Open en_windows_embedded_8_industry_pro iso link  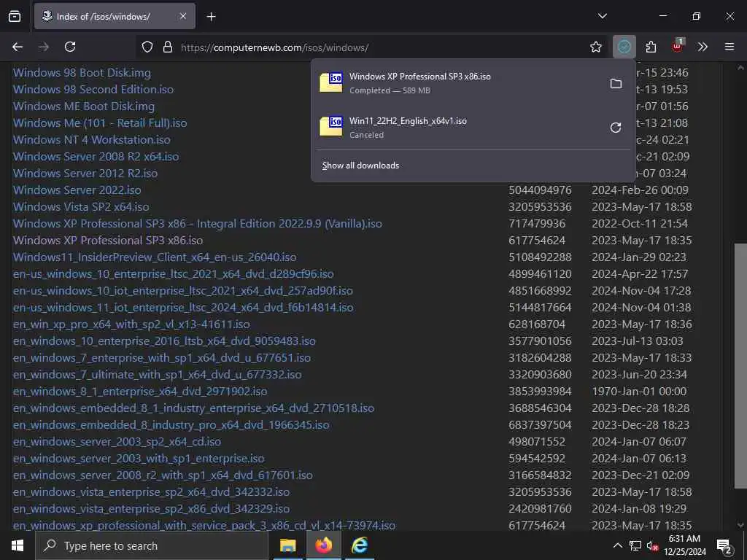tap(171, 425)
